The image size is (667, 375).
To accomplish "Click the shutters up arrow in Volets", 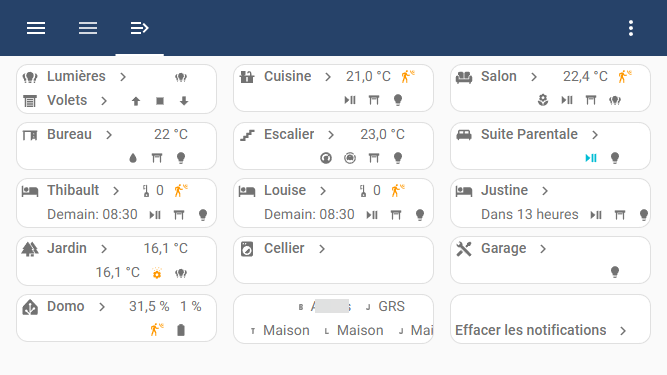I will (136, 101).
